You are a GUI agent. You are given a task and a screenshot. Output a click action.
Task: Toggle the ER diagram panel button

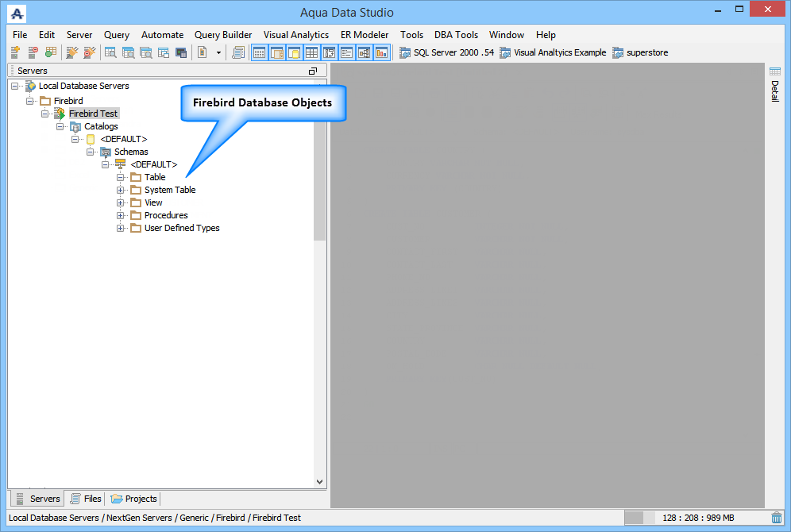click(365, 52)
